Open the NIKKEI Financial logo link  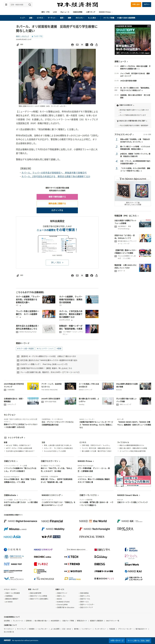tap(52, 521)
